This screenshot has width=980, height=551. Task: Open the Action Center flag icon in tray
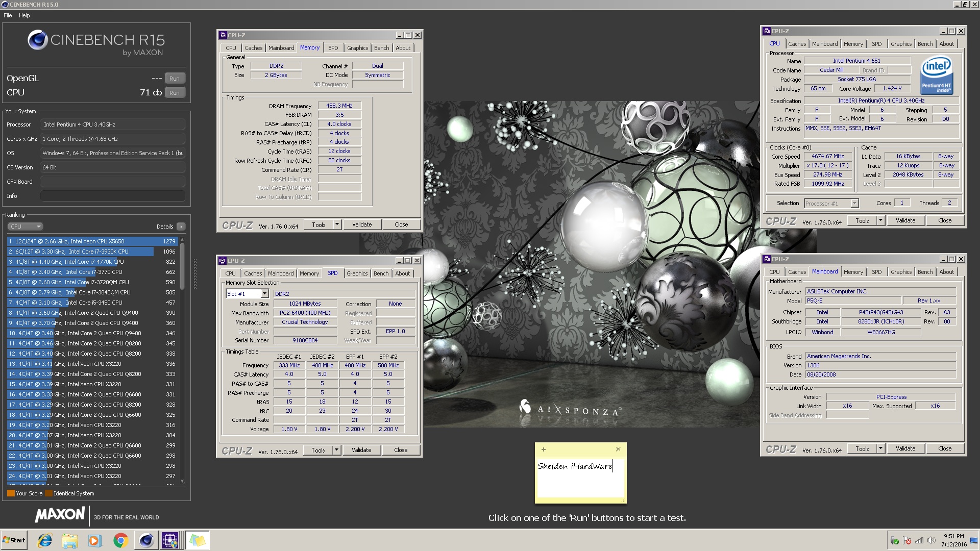[907, 541]
